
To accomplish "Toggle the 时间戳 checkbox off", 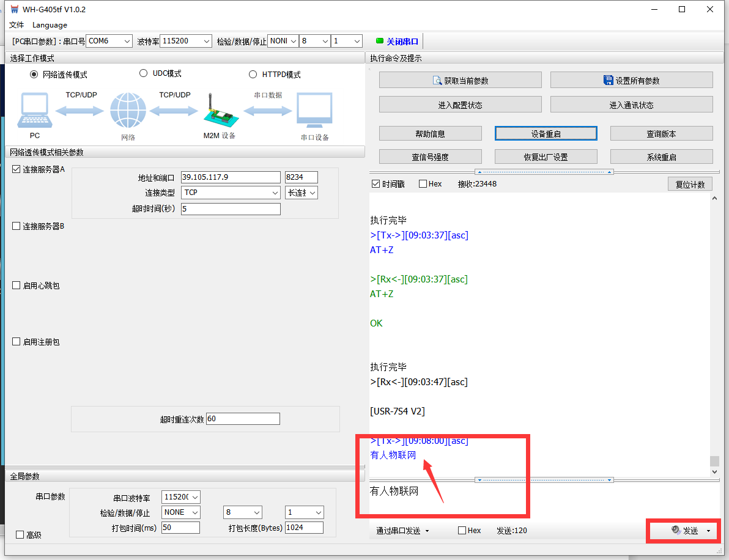I will [376, 184].
